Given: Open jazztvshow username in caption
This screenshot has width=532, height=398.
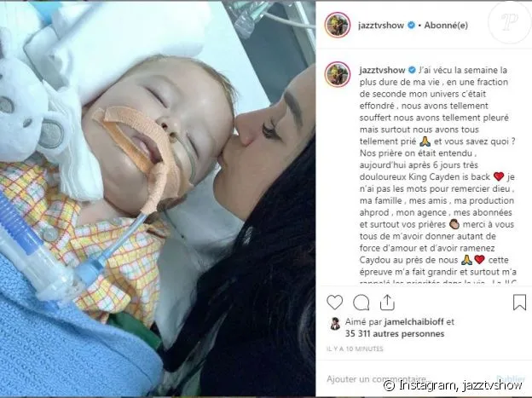Looking at the screenshot, I should (x=382, y=70).
